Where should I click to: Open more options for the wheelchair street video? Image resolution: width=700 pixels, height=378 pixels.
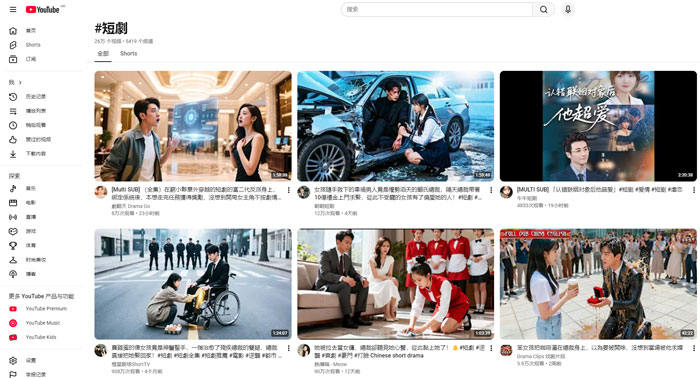(288, 348)
